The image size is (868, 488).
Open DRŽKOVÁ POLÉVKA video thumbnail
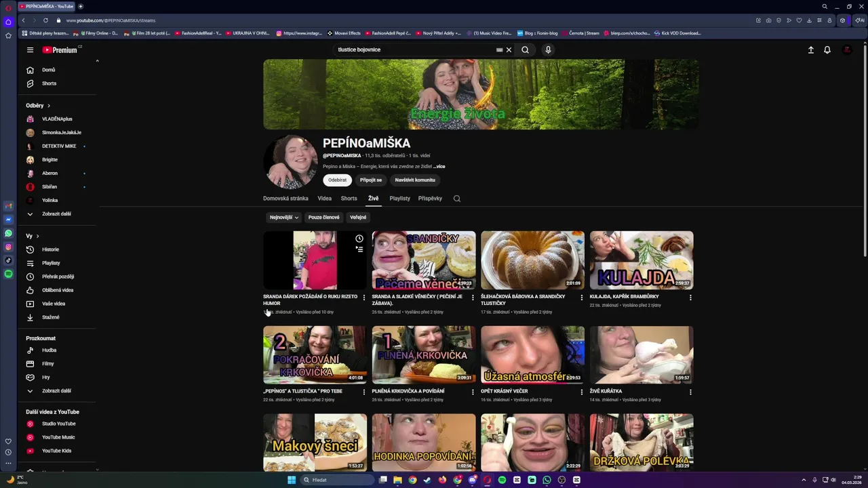click(642, 443)
